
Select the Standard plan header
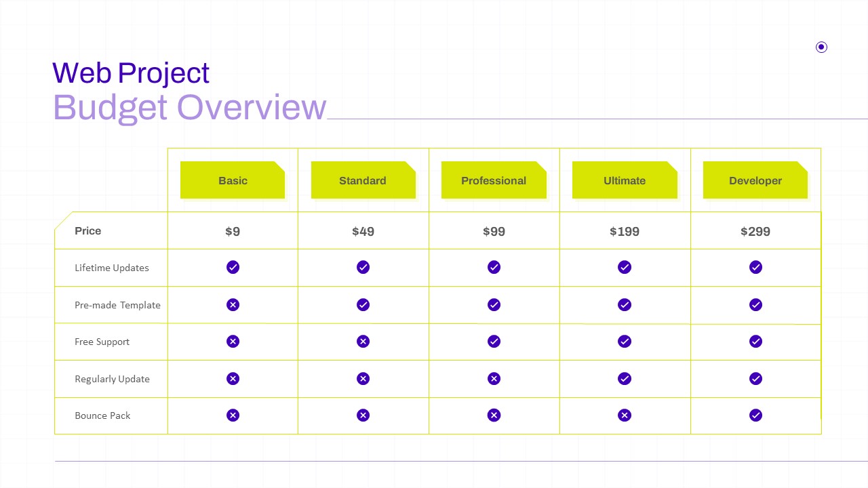(363, 180)
